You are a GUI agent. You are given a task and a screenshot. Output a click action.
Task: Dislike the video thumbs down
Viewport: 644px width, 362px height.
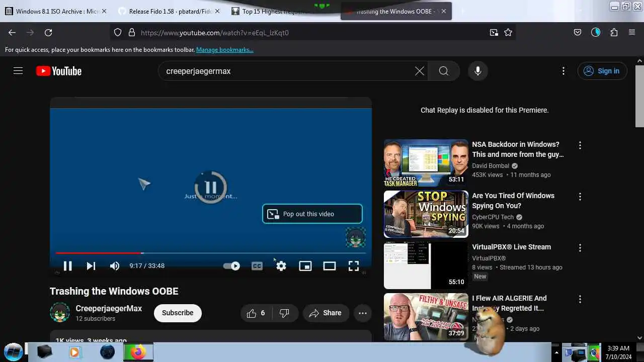(285, 313)
